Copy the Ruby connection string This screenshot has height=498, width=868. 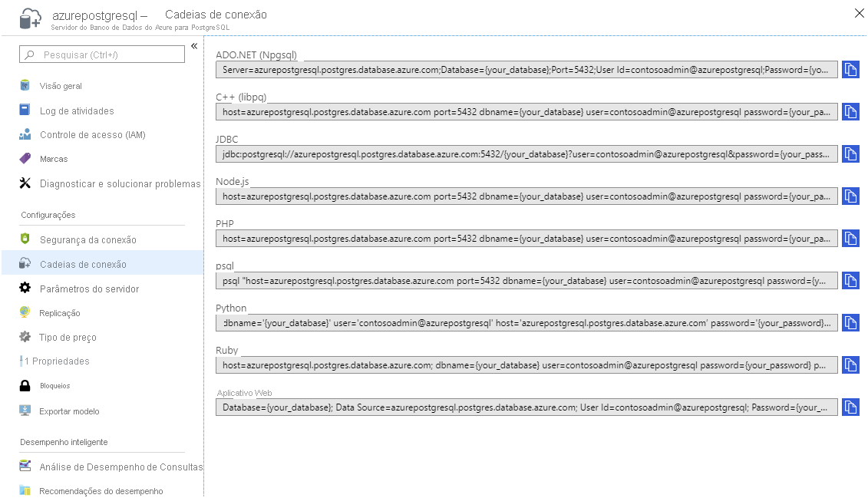click(850, 365)
